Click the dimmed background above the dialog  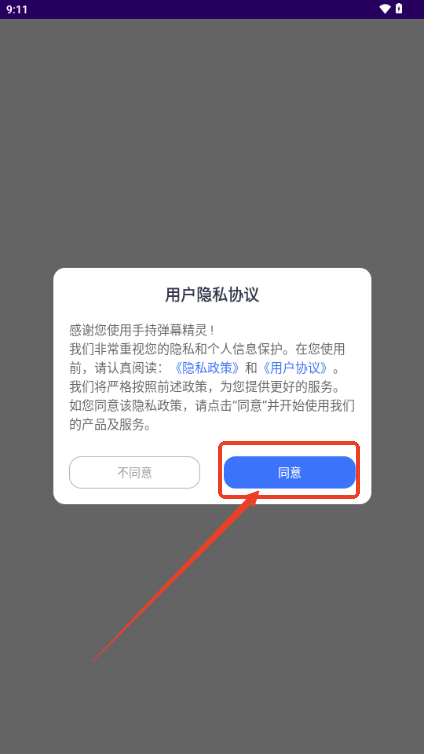pos(212,144)
